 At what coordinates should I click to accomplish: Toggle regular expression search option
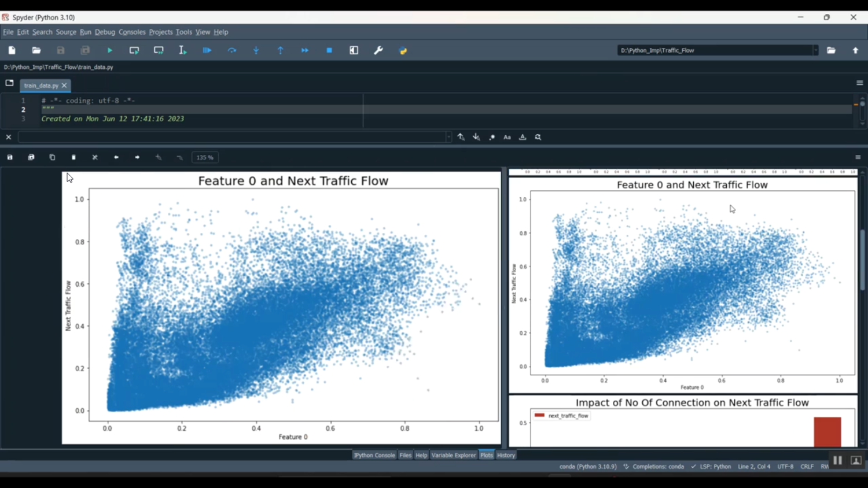tap(492, 138)
